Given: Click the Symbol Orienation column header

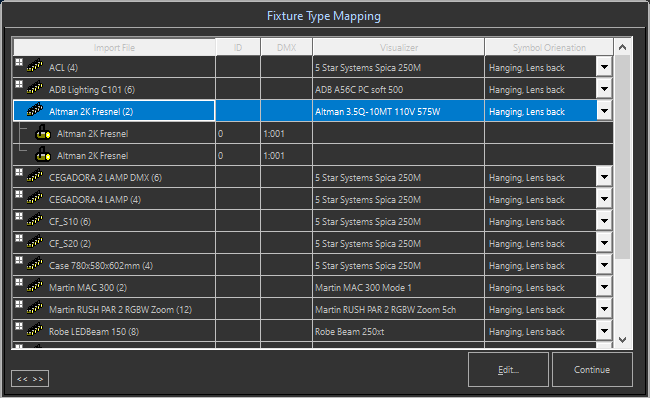Looking at the screenshot, I should pyautogui.click(x=549, y=47).
